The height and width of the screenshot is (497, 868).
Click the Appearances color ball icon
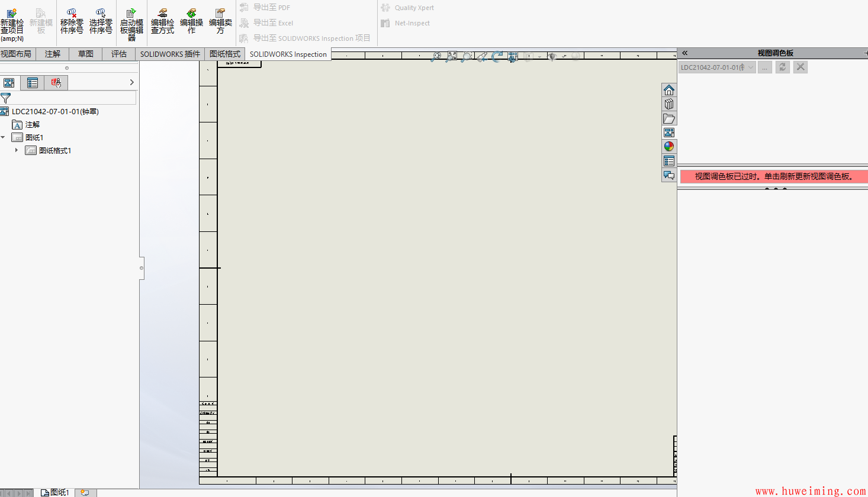point(668,146)
